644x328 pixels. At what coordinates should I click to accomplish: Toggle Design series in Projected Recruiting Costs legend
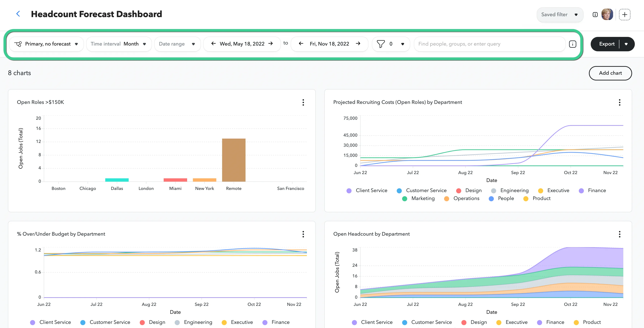coord(469,190)
